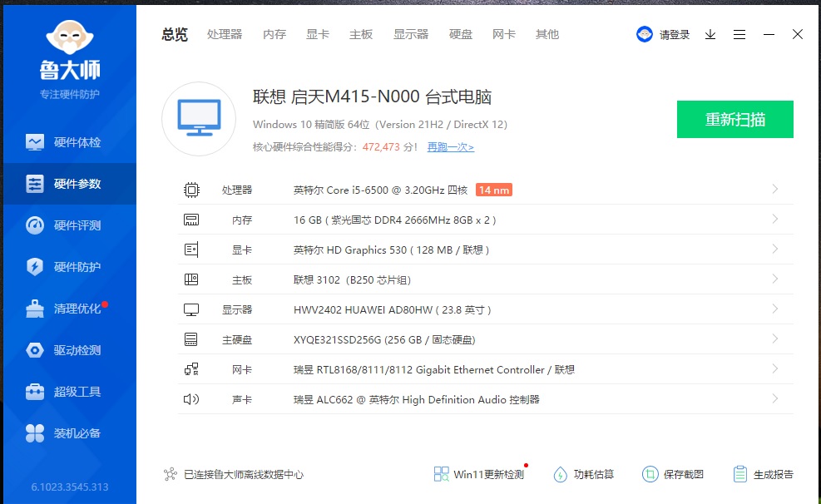Click the 显卡 graphics card icon
The height and width of the screenshot is (504, 821).
(x=191, y=250)
